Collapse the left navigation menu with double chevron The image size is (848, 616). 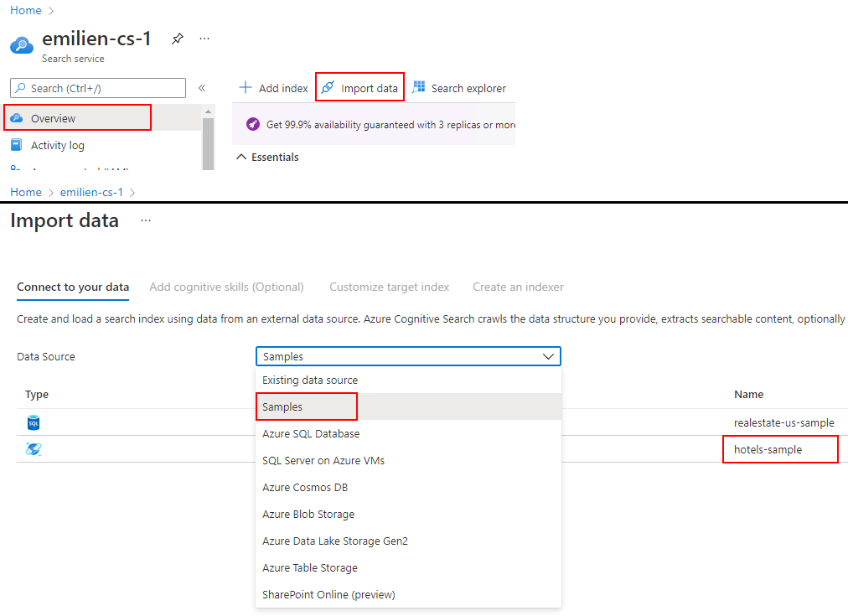(202, 88)
